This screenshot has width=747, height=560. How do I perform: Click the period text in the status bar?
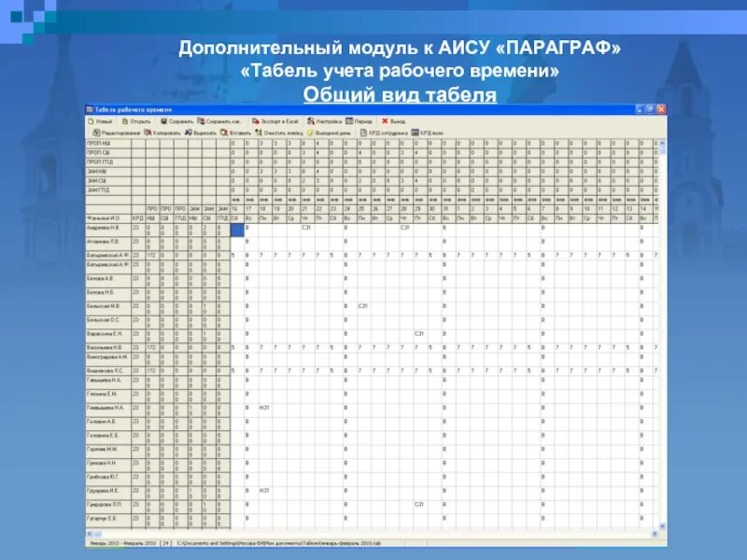pyautogui.click(x=123, y=543)
